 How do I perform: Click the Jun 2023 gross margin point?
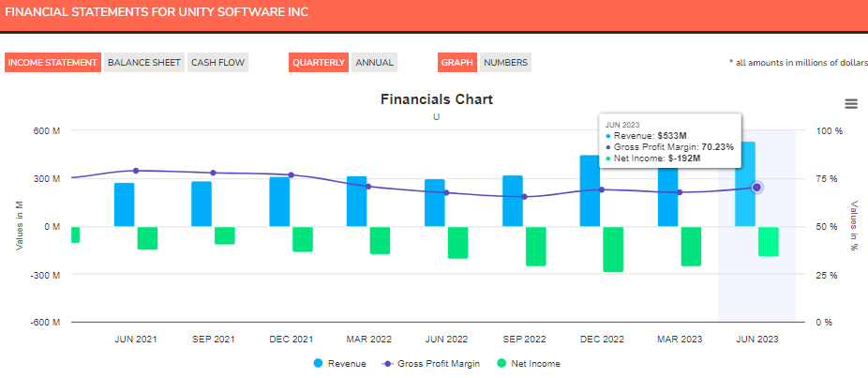(x=756, y=188)
